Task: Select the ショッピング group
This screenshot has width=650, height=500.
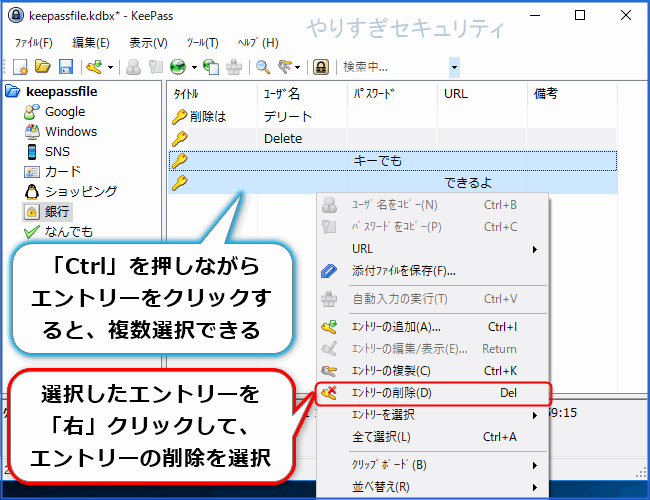Action: [81, 191]
